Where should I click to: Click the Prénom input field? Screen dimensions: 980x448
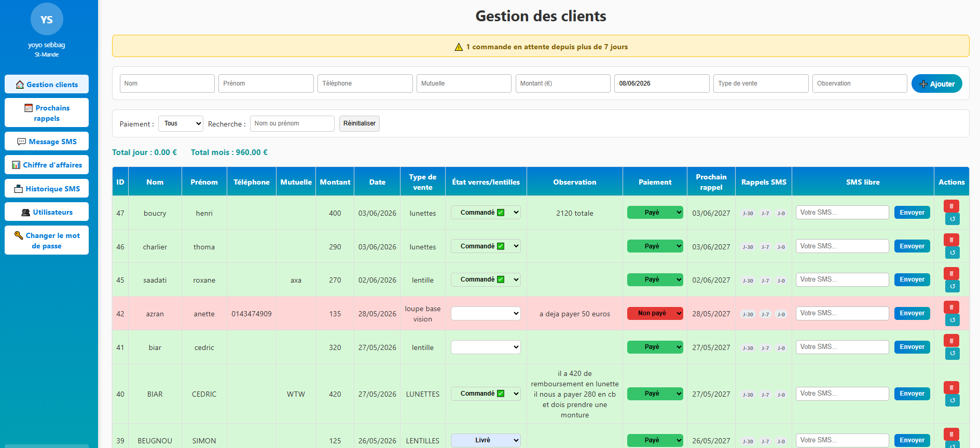coord(266,83)
